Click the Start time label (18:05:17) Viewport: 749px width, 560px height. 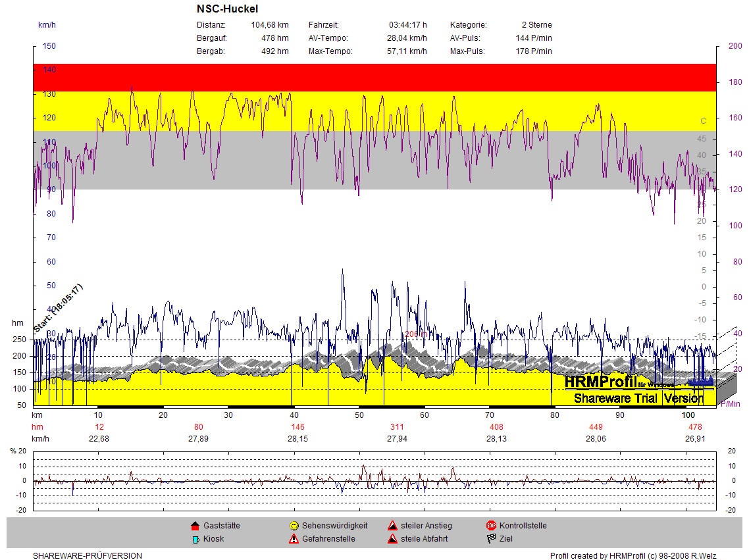[59, 307]
